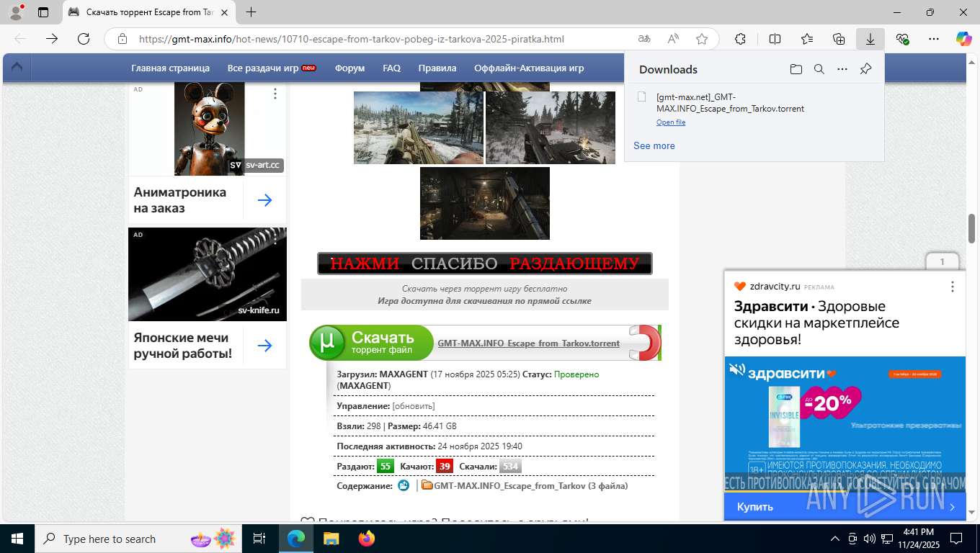
Task: Open Оффлайн-Активация игр menu item
Action: coord(529,68)
